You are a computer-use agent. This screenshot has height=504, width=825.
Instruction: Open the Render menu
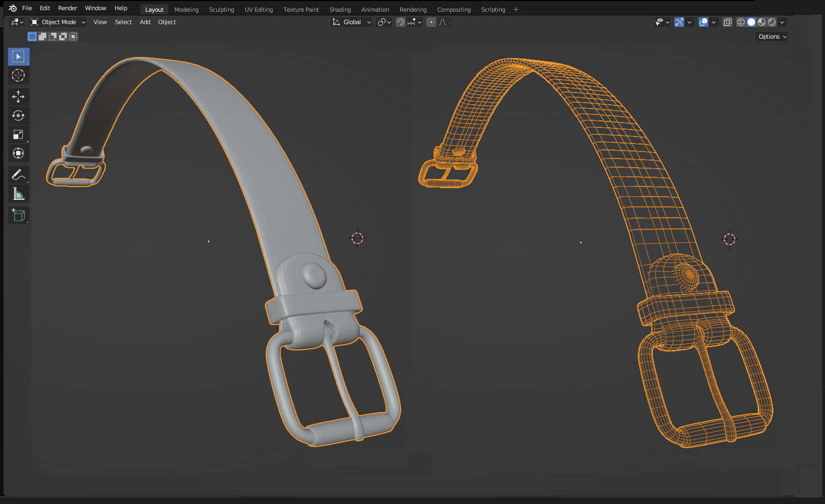68,8
